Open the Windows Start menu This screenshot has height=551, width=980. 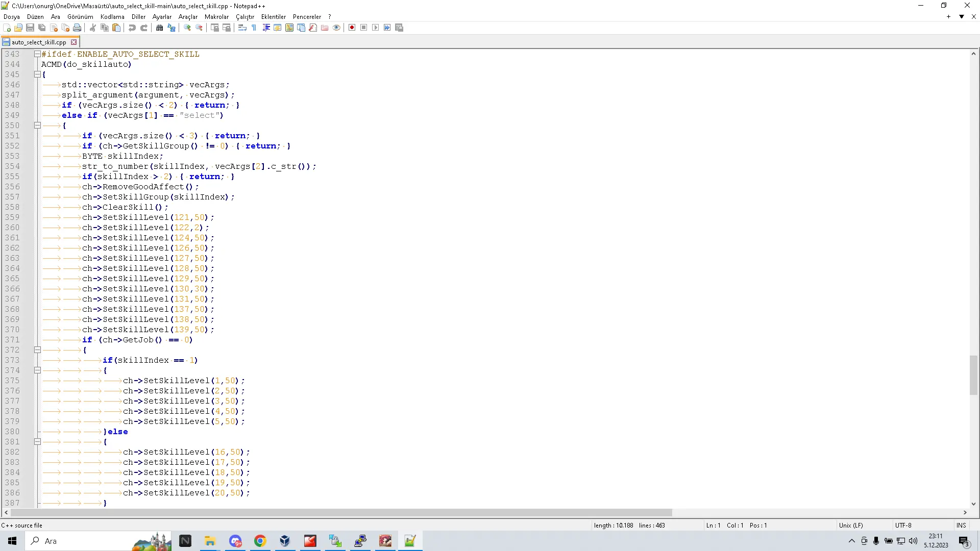tap(12, 541)
